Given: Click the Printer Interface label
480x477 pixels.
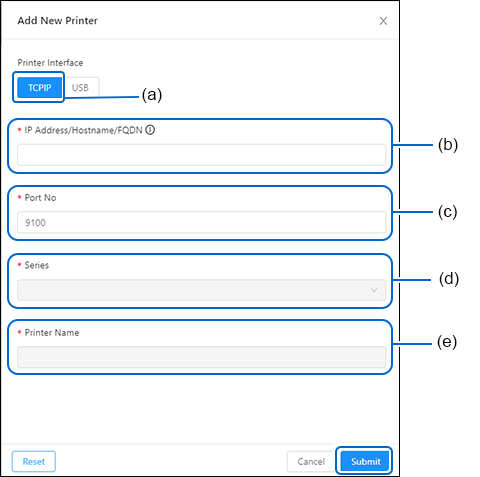Looking at the screenshot, I should 50,63.
